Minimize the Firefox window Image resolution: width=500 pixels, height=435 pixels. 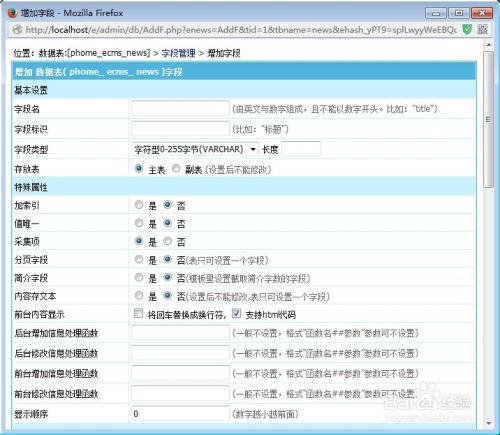point(436,13)
